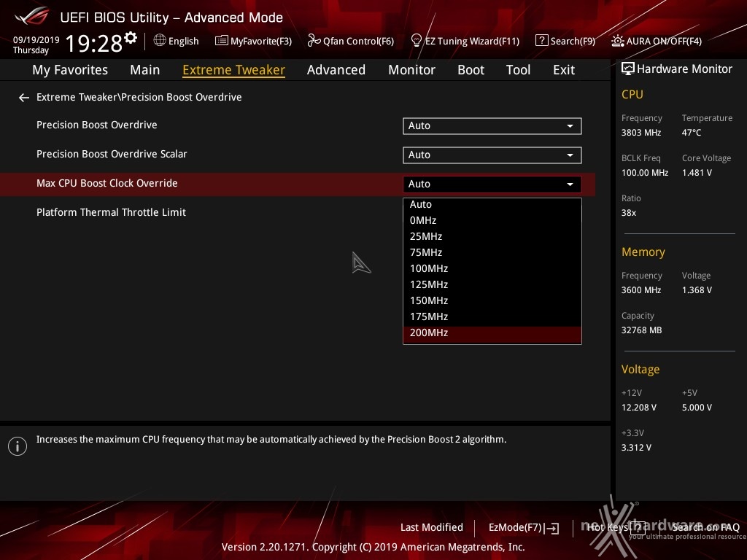
Task: Open settings gear next to the clock
Action: pyautogui.click(x=131, y=38)
